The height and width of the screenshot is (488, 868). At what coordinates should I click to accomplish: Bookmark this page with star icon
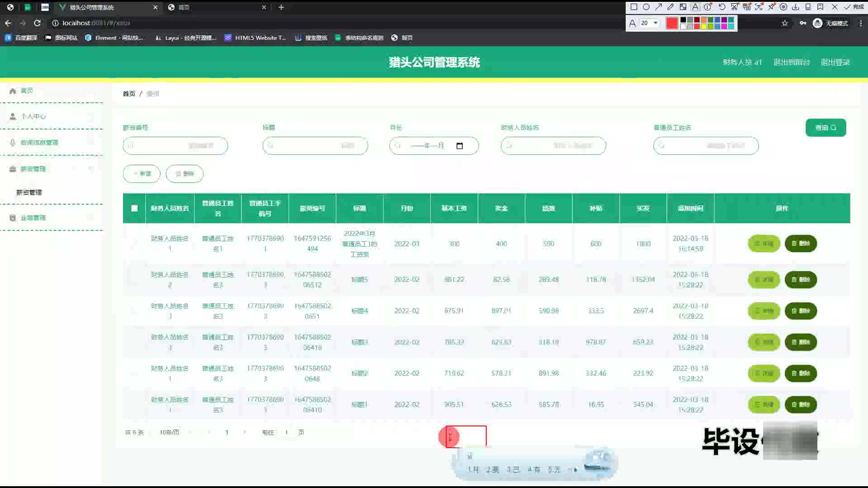[785, 23]
